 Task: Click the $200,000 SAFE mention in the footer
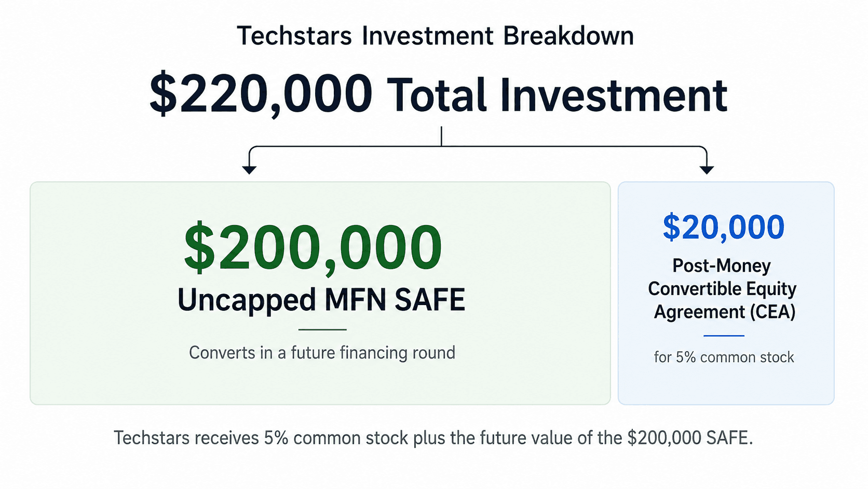(x=689, y=438)
